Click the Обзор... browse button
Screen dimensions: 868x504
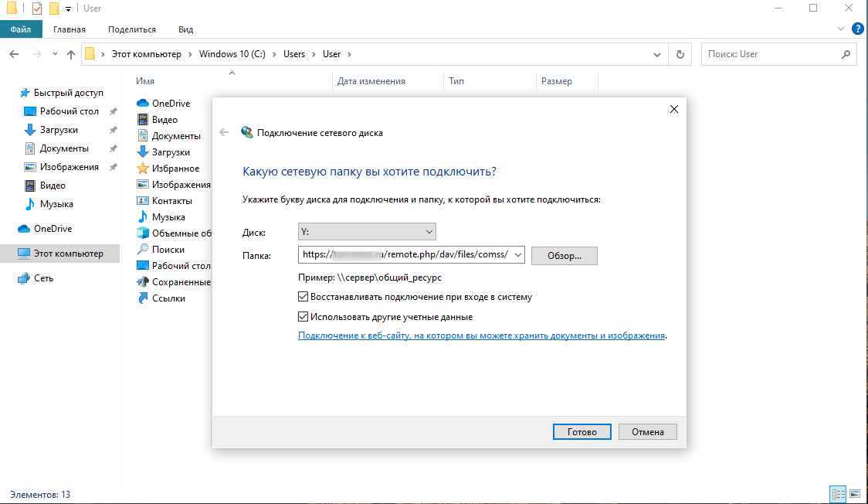[x=564, y=256]
